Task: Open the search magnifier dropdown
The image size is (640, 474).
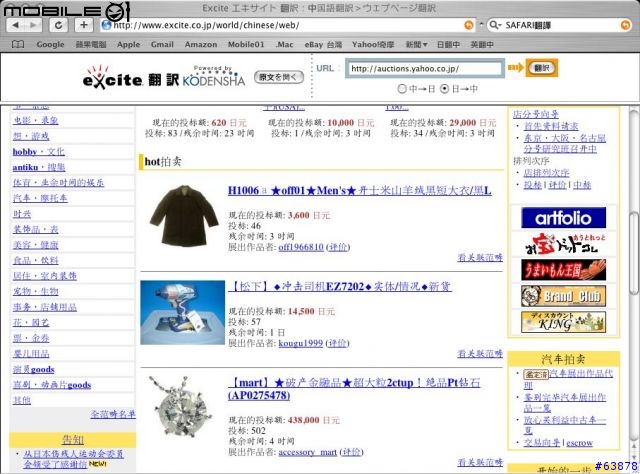Action: [495, 25]
